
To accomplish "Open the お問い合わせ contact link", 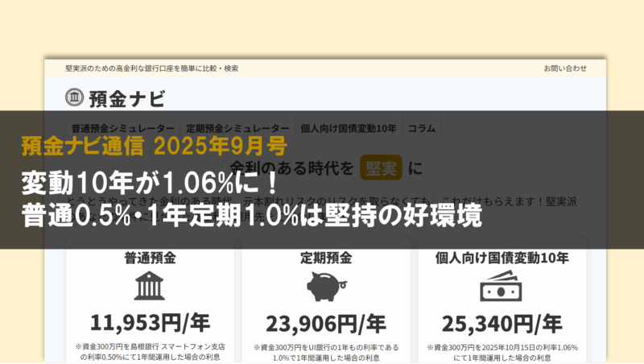I will click(565, 68).
